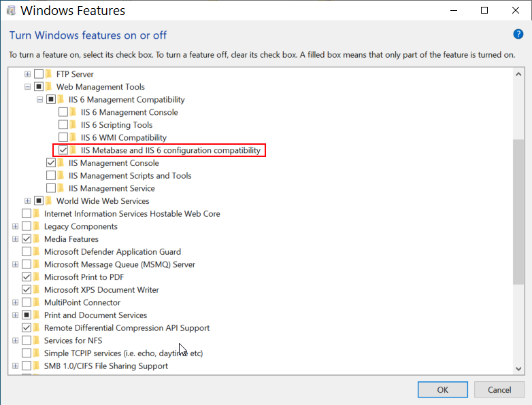Viewport: 532px width, 405px height.
Task: Enable IIS 6 Management Console checkbox
Action: click(x=63, y=112)
